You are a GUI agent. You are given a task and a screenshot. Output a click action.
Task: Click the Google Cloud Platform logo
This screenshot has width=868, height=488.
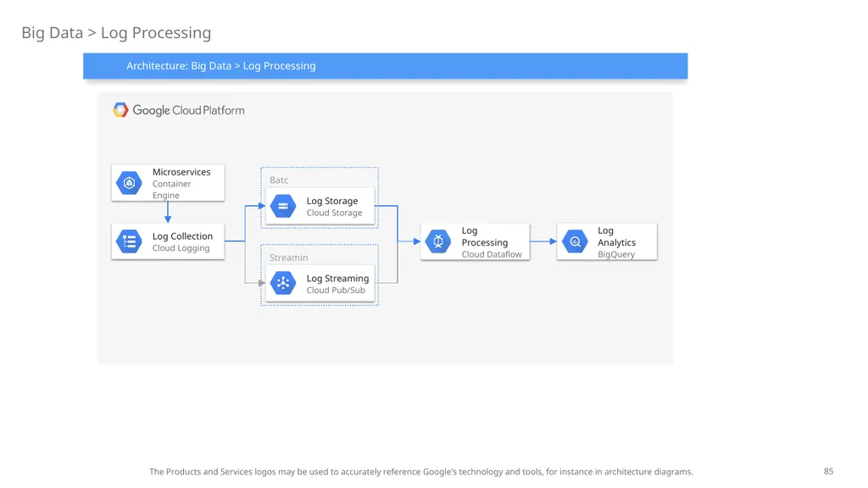click(x=178, y=110)
